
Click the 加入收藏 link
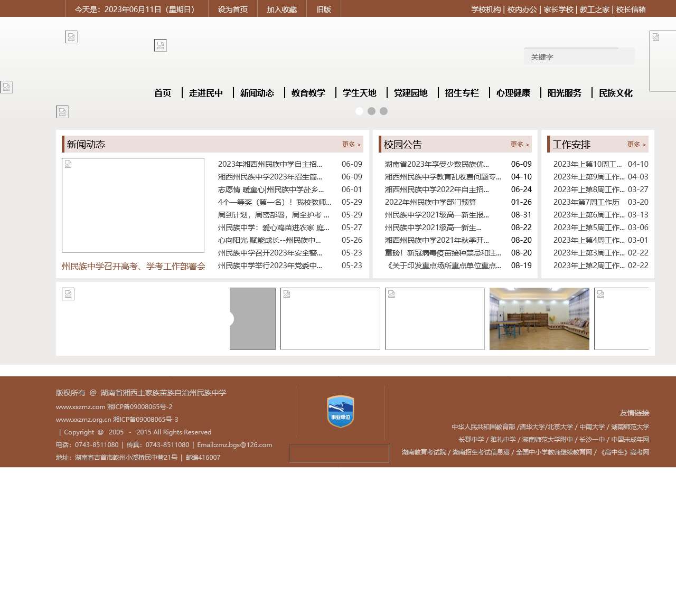click(281, 10)
